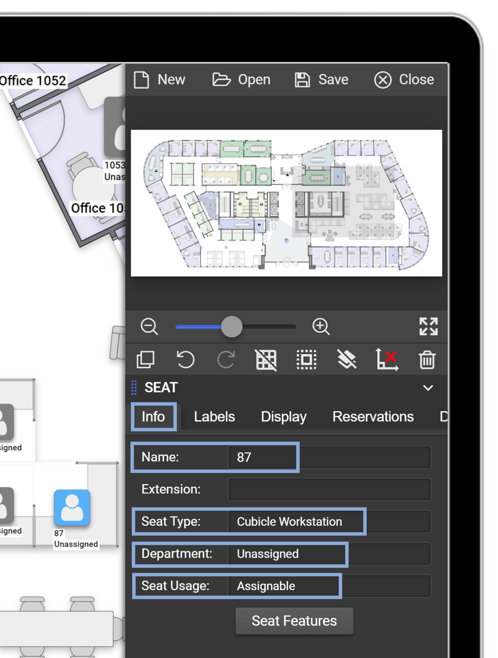The width and height of the screenshot is (498, 658).
Task: Open the Seat Usage dropdown
Action: coord(329,586)
